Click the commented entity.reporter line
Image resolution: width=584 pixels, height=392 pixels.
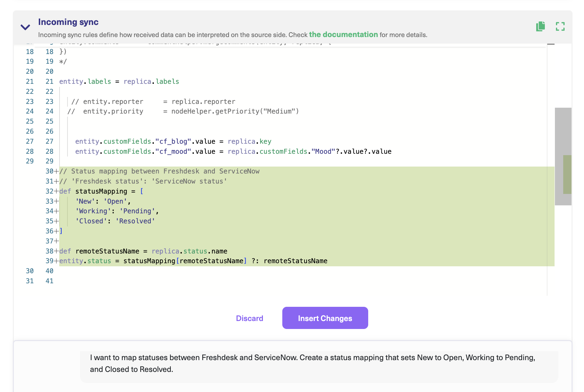[x=153, y=101]
